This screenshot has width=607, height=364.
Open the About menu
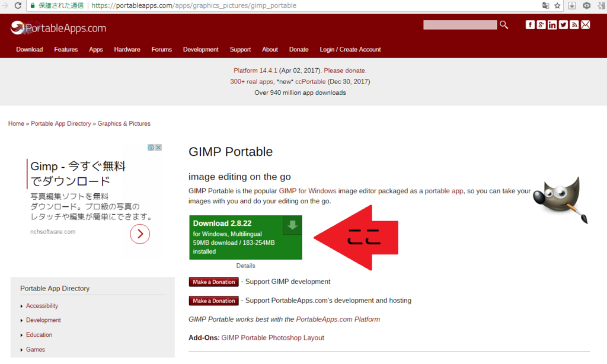pyautogui.click(x=270, y=50)
